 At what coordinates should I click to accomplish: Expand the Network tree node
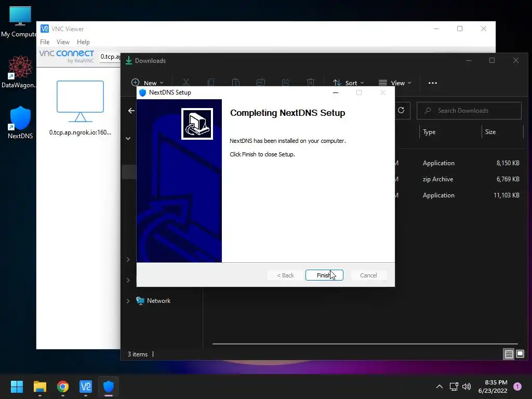[x=128, y=301]
